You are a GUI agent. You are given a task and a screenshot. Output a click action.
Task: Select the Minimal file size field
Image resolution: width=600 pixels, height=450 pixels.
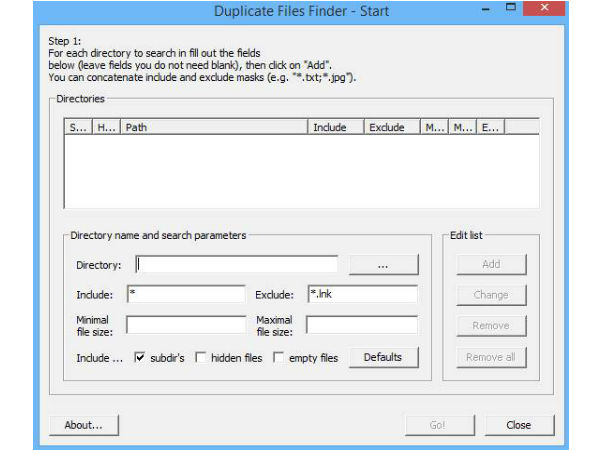[x=185, y=325]
